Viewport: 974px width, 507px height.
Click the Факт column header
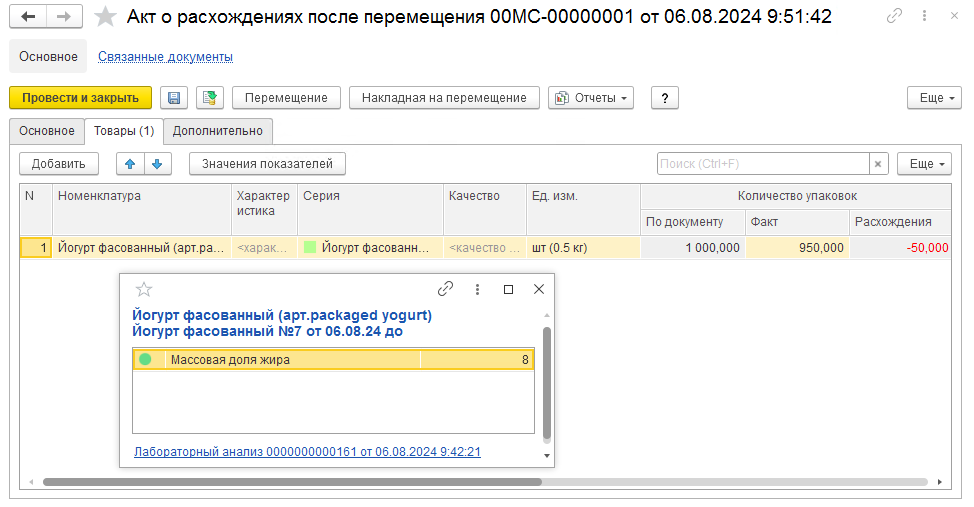coord(797,222)
